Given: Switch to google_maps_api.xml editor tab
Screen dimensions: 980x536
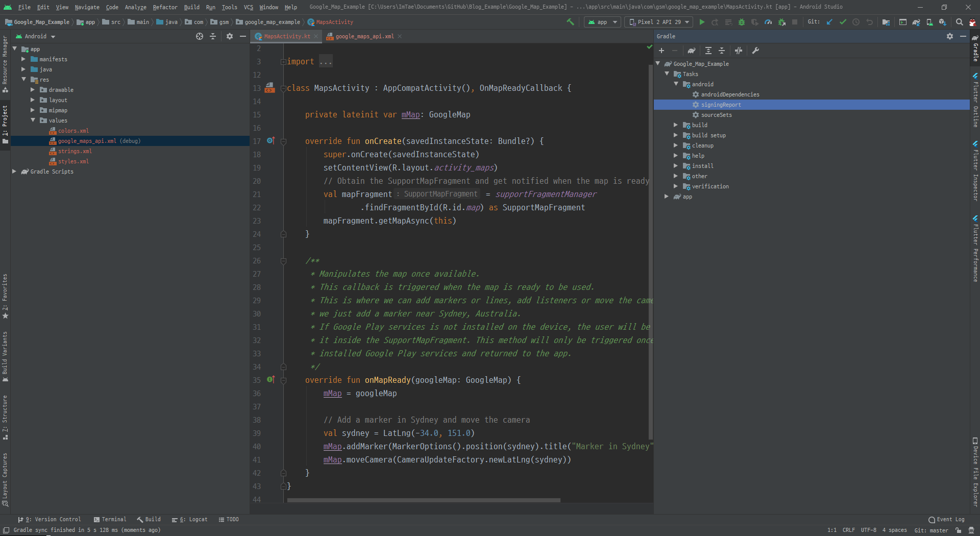Looking at the screenshot, I should tap(364, 36).
